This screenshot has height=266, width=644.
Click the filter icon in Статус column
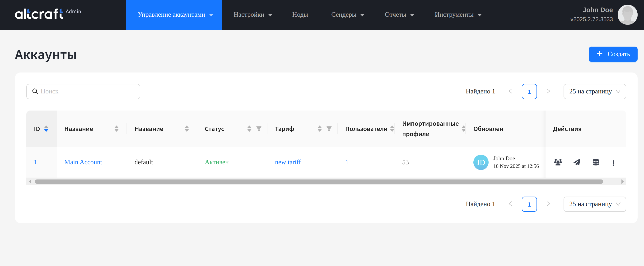pyautogui.click(x=259, y=129)
